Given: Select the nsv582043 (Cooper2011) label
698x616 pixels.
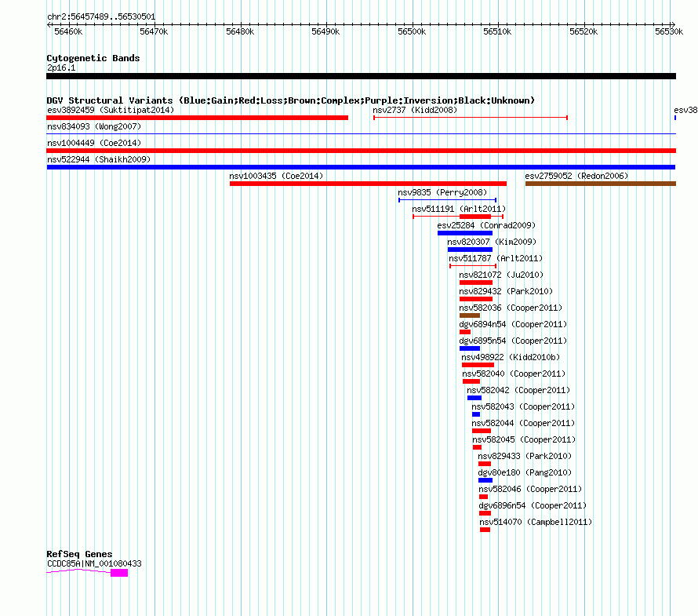Looking at the screenshot, I should click(x=523, y=406).
